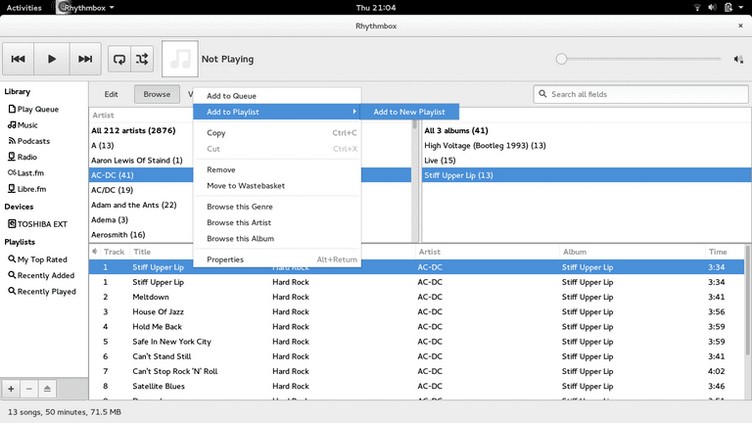The image size is (752, 423).
Task: Add a new playlist with plus icon
Action: point(11,388)
